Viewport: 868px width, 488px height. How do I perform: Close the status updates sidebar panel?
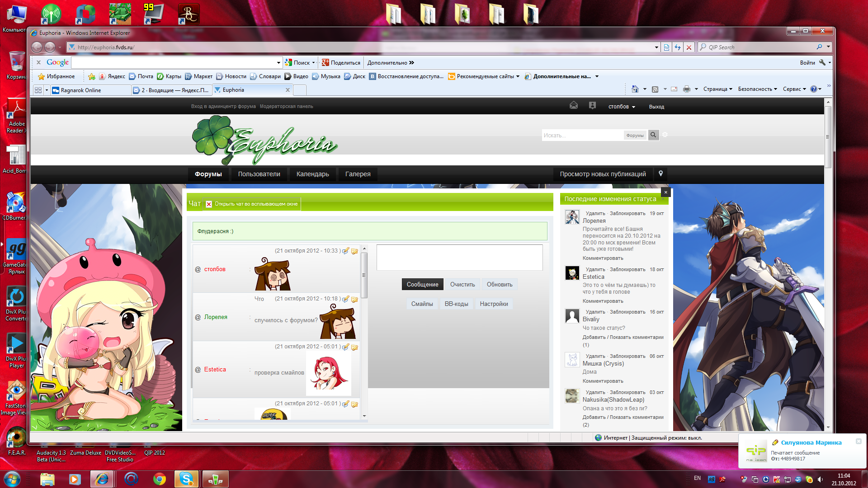click(665, 192)
